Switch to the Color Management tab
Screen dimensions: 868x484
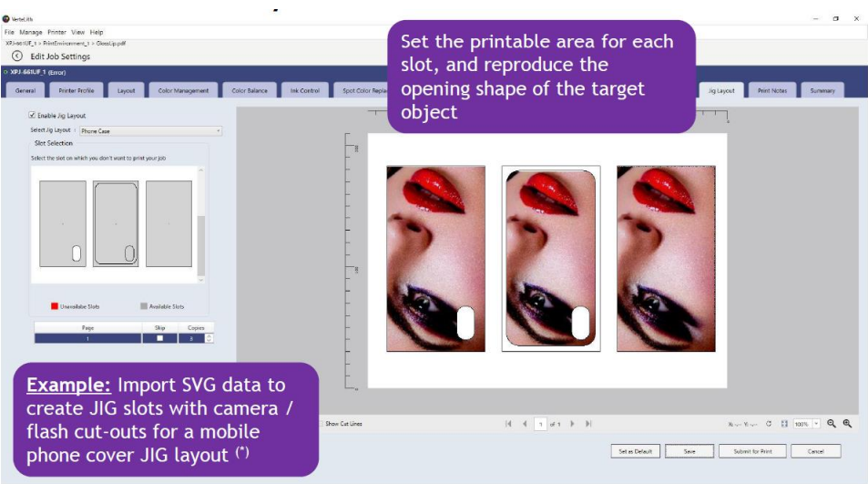pos(183,90)
